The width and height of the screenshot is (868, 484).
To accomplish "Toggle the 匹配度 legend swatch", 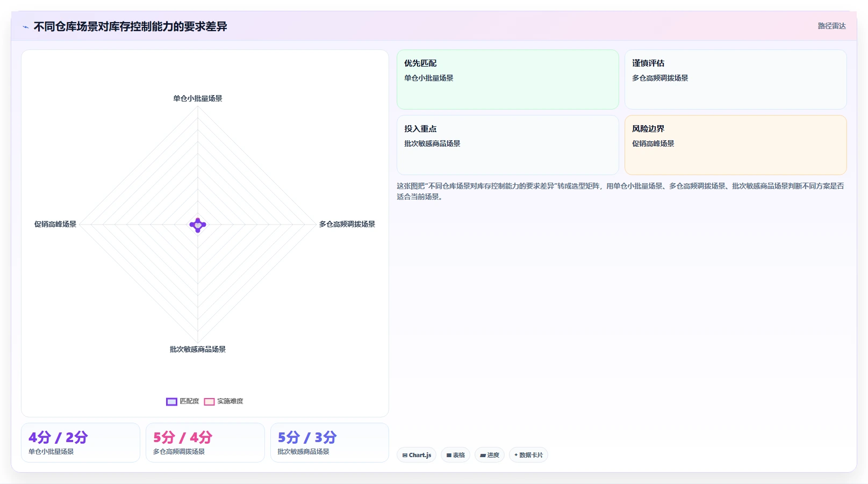I will click(171, 402).
